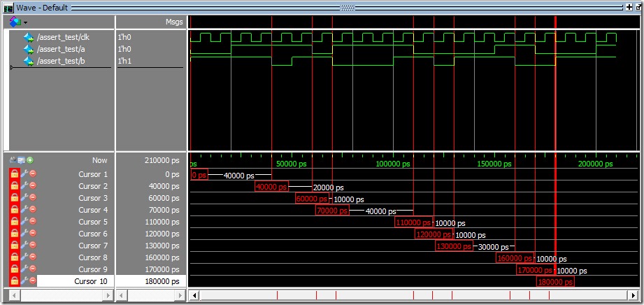Viewport: 644px width, 305px height.
Task: Click the Toggle leaf names icon
Action: [x=13, y=160]
